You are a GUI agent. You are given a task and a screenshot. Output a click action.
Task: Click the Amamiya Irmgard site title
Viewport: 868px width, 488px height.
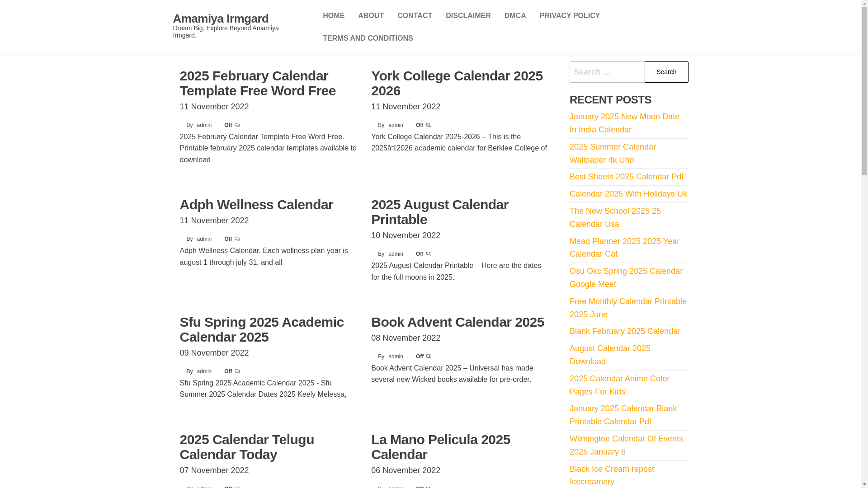point(221,19)
